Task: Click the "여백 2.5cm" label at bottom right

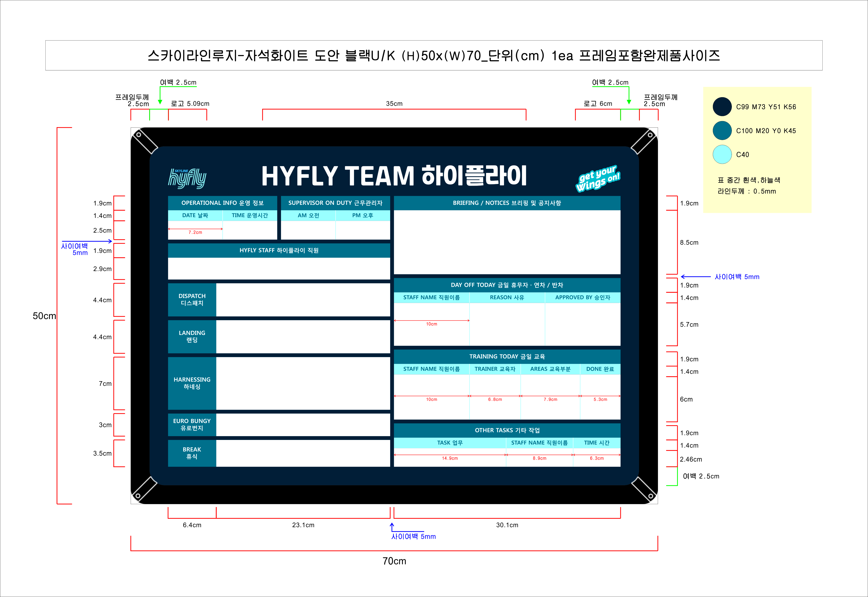Action: 701,476
